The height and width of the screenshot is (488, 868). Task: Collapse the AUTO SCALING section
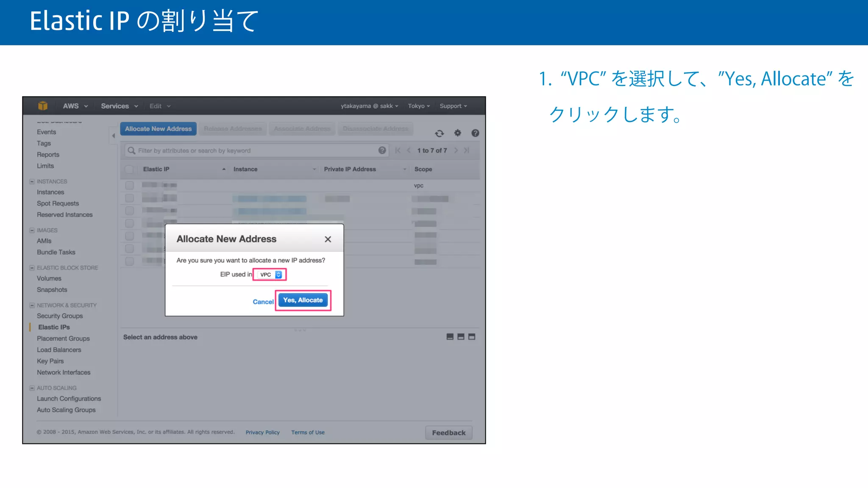coord(32,388)
